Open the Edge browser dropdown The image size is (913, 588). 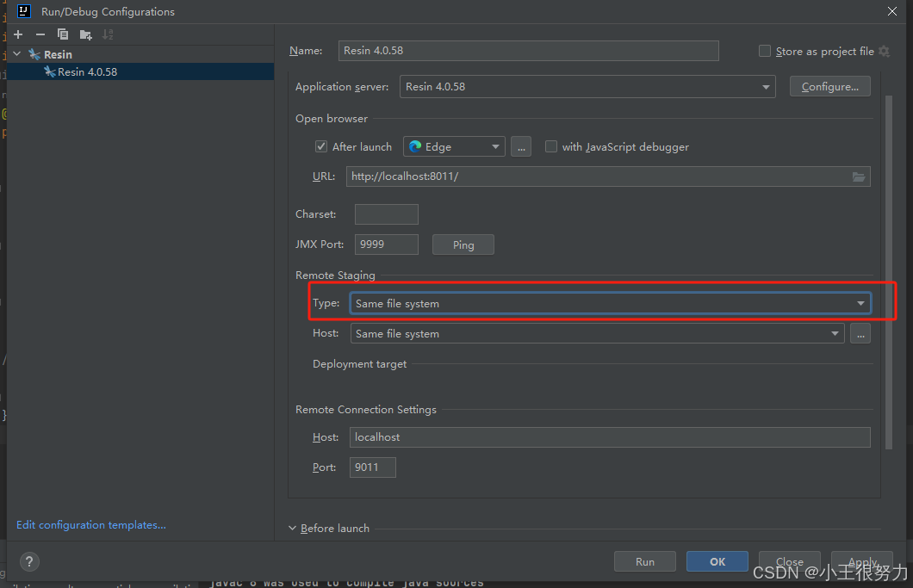454,146
